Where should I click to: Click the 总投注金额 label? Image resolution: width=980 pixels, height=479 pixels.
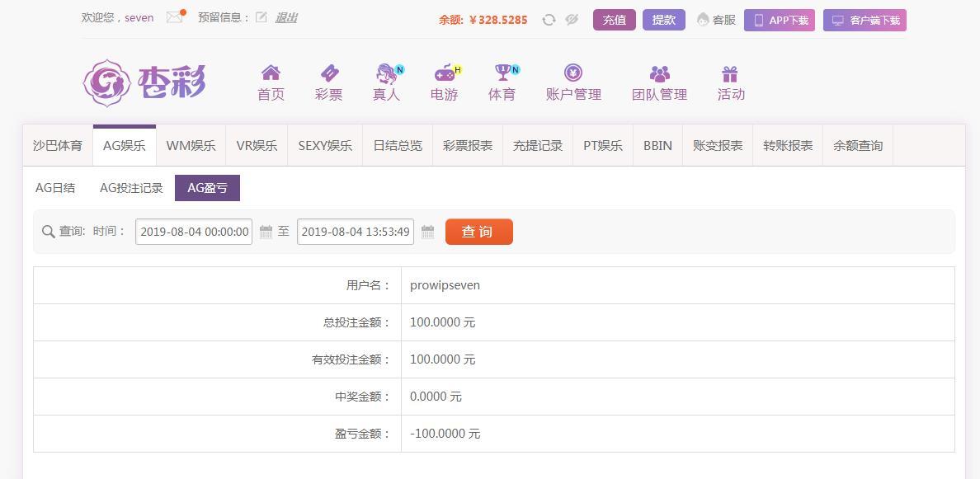click(x=356, y=322)
